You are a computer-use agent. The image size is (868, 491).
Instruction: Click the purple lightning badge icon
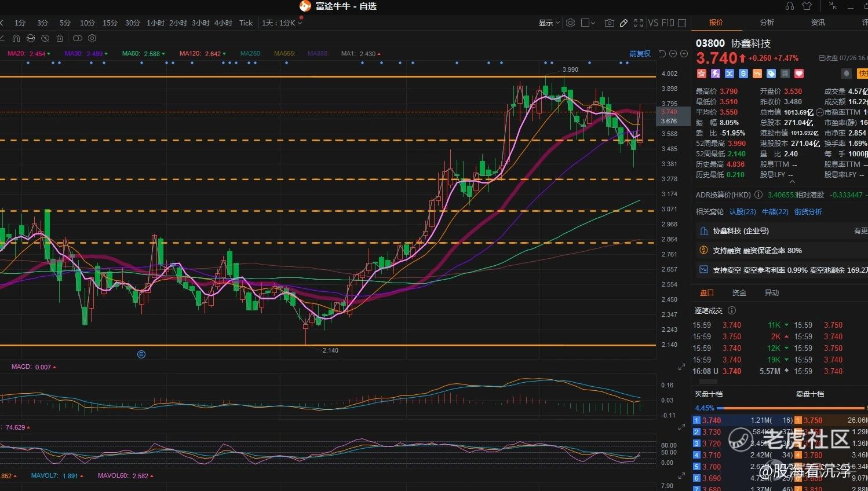tap(716, 74)
